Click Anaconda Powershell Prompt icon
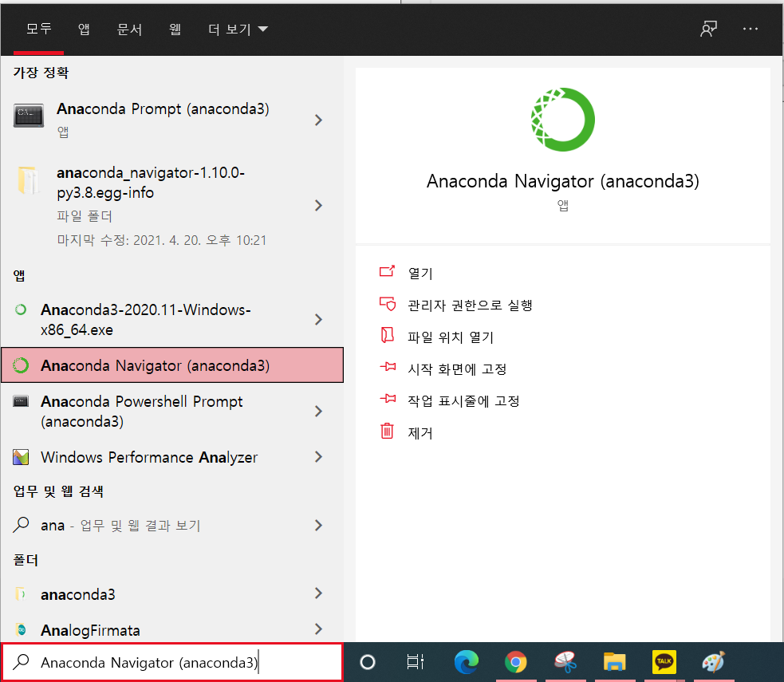This screenshot has height=682, width=784. 21,401
